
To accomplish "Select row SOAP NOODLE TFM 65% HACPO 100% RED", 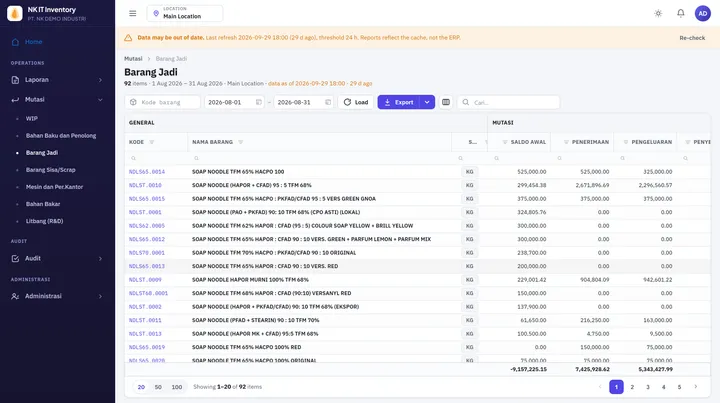I will pos(417,347).
